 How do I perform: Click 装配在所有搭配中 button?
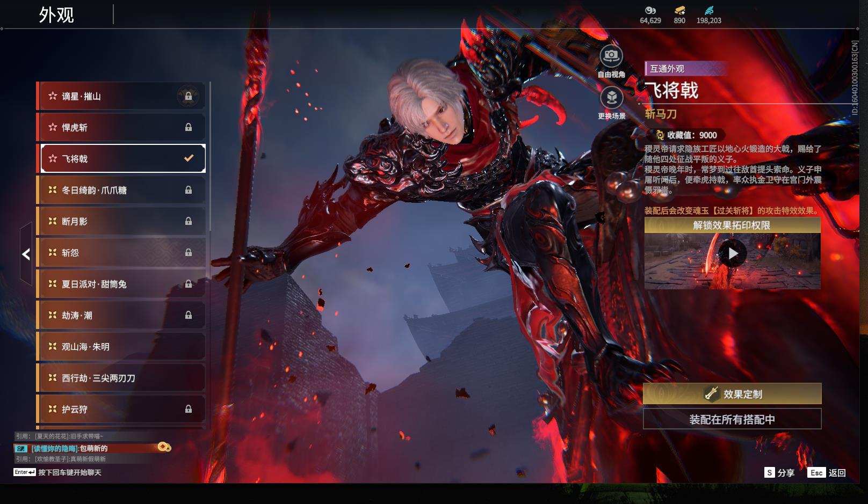click(732, 419)
